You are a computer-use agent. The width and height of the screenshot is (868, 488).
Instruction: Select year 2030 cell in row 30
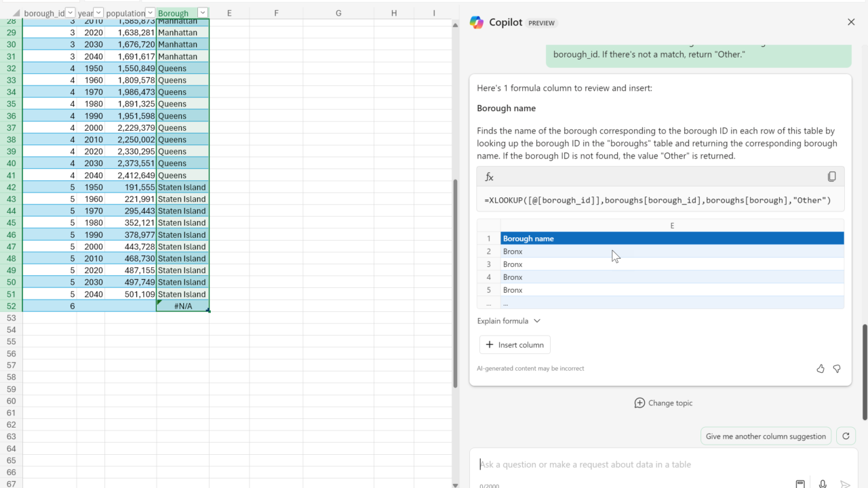click(x=91, y=45)
